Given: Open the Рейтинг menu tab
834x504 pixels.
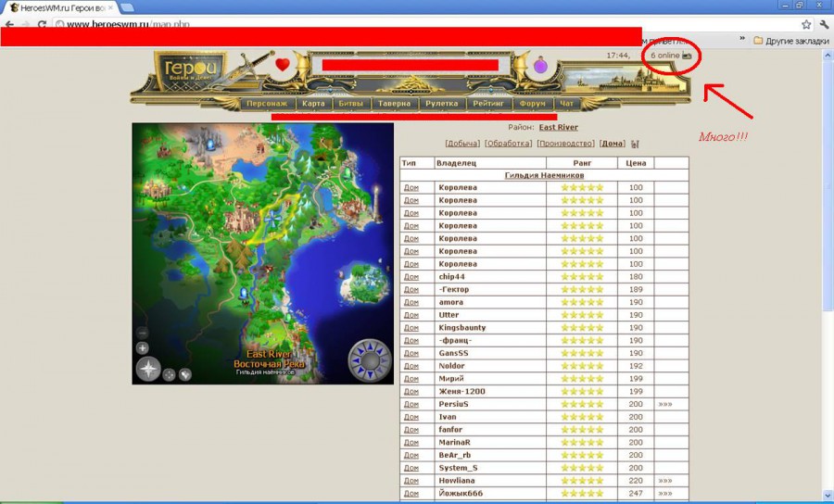Looking at the screenshot, I should pos(488,104).
